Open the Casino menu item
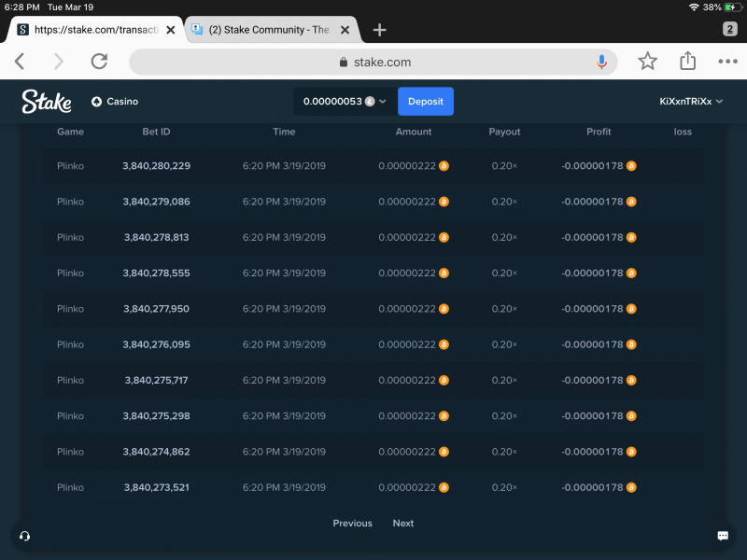This screenshot has height=560, width=747. [x=115, y=102]
